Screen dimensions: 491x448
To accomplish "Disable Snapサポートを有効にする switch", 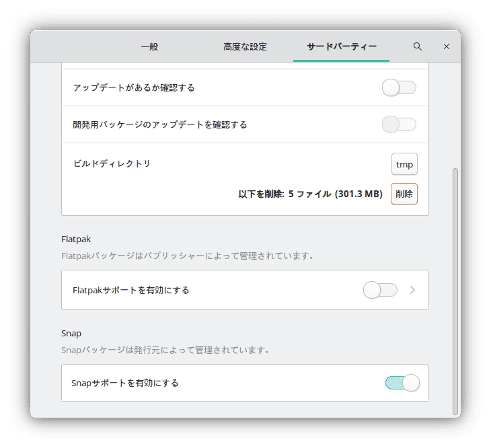I will pos(402,383).
